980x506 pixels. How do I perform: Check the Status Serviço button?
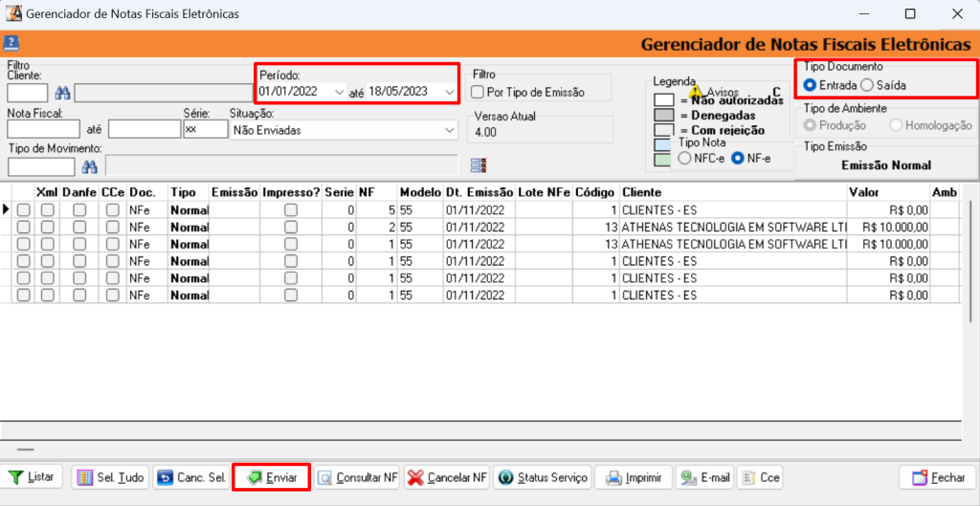pos(543,478)
